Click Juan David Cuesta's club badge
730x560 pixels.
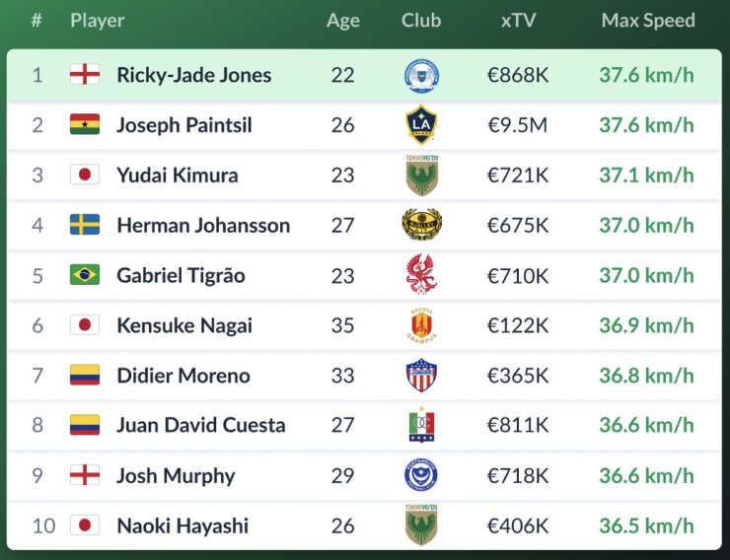421,425
